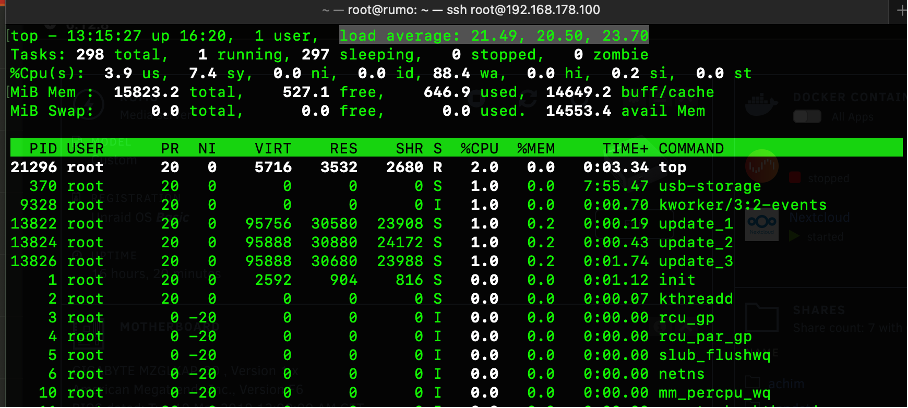Click the 14553.4 avail Mem value
Screen dimensions: 908x408
tap(579, 111)
